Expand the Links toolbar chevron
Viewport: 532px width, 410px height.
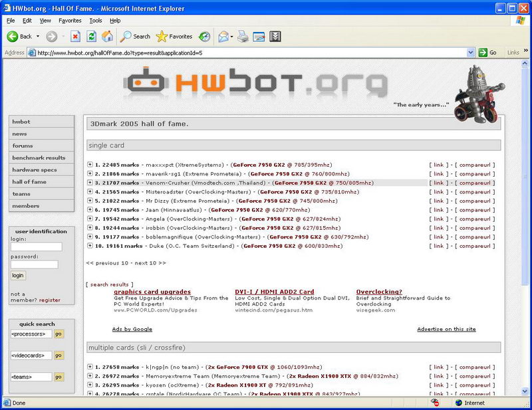pos(526,51)
